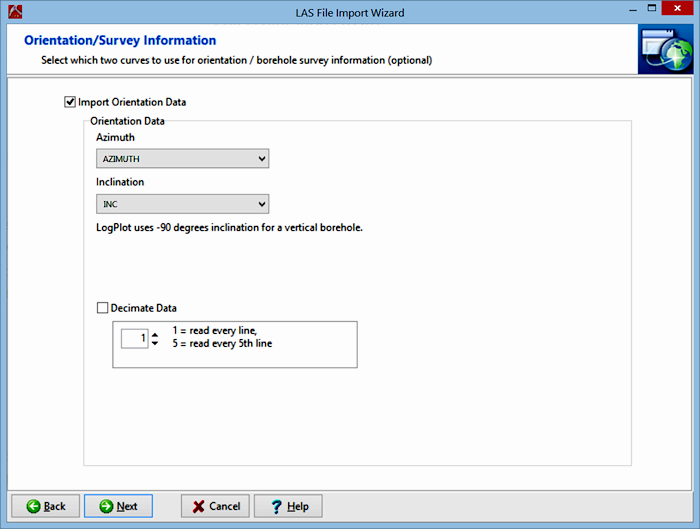Increase decimate value with up arrow
This screenshot has width=700, height=529.
click(x=155, y=335)
